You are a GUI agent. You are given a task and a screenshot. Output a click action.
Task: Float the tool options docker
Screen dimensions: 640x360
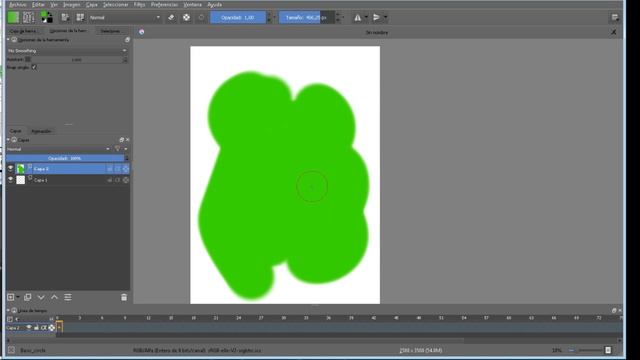pos(127,40)
